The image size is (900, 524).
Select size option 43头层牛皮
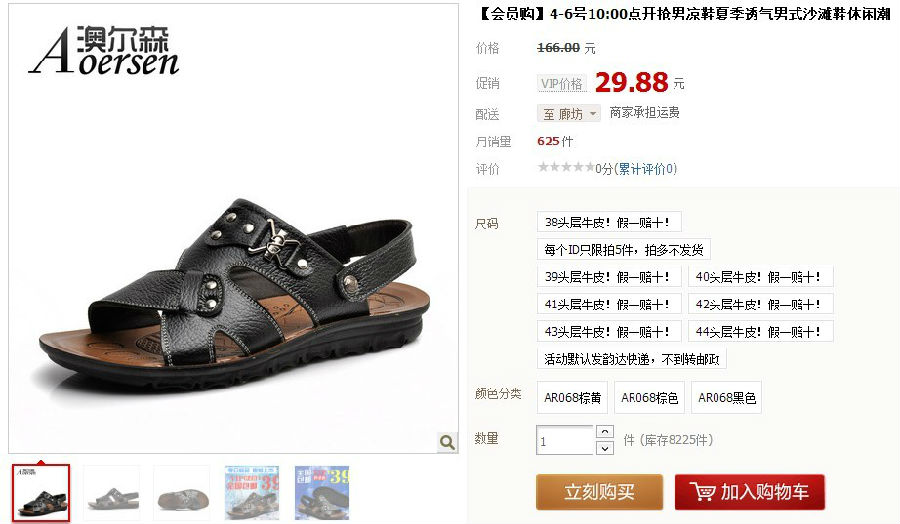[609, 332]
